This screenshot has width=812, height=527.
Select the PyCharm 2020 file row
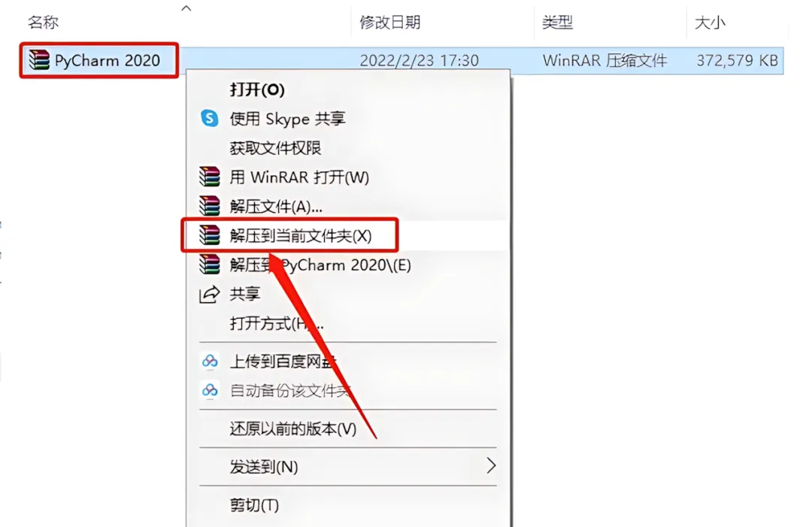point(401,61)
